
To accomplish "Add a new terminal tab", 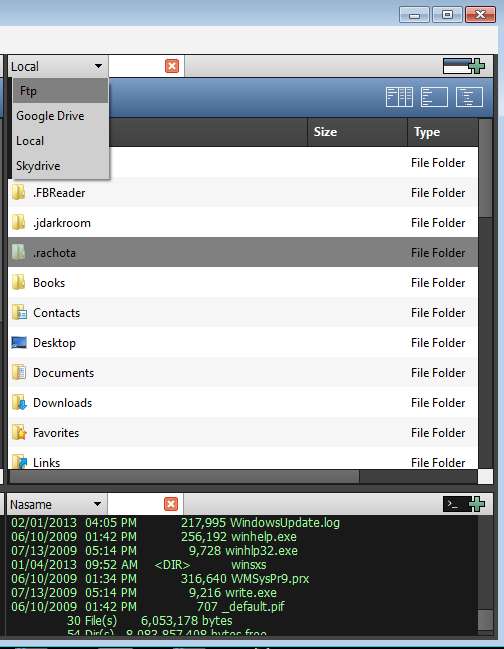I will pyautogui.click(x=463, y=504).
